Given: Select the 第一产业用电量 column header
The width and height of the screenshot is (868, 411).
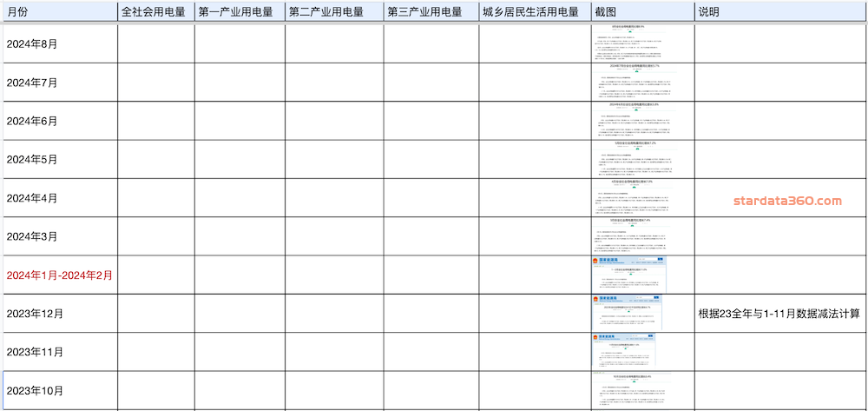Looking at the screenshot, I should pos(240,11).
